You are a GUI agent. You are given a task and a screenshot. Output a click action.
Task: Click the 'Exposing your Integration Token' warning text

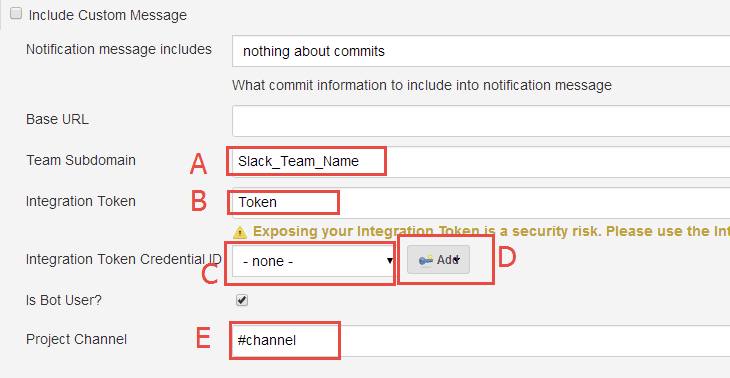[x=491, y=231]
